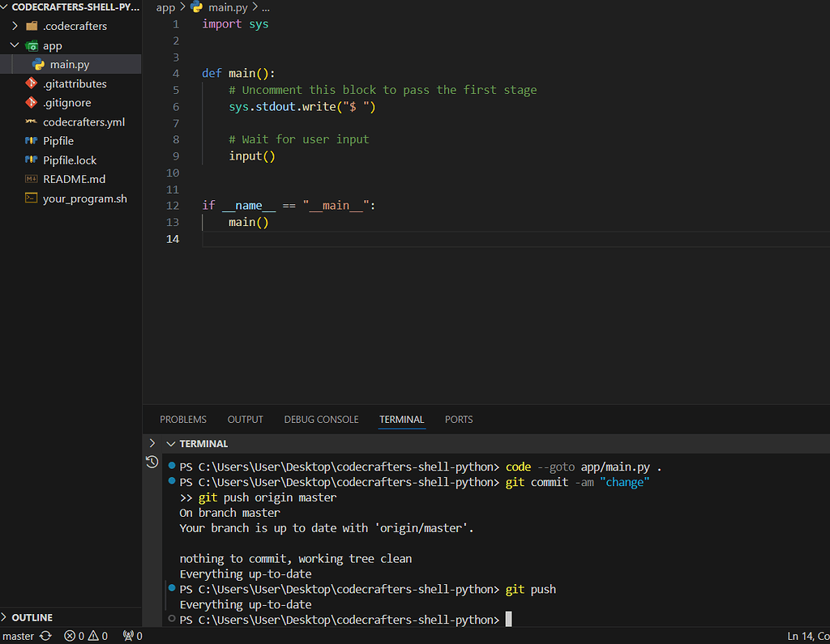
Task: Click the YAML icon next to codecrafters.yml
Action: tap(31, 122)
